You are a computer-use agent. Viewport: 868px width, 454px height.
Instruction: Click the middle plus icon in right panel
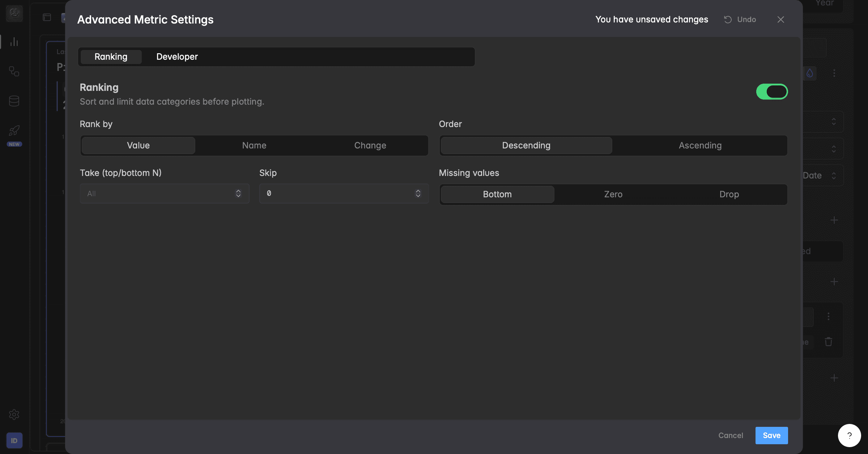834,282
